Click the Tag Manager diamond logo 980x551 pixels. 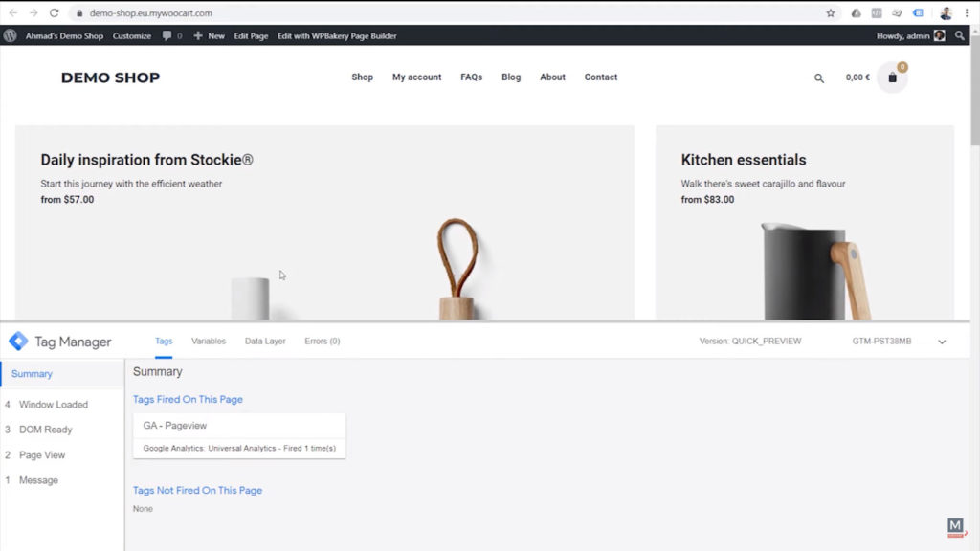17,341
